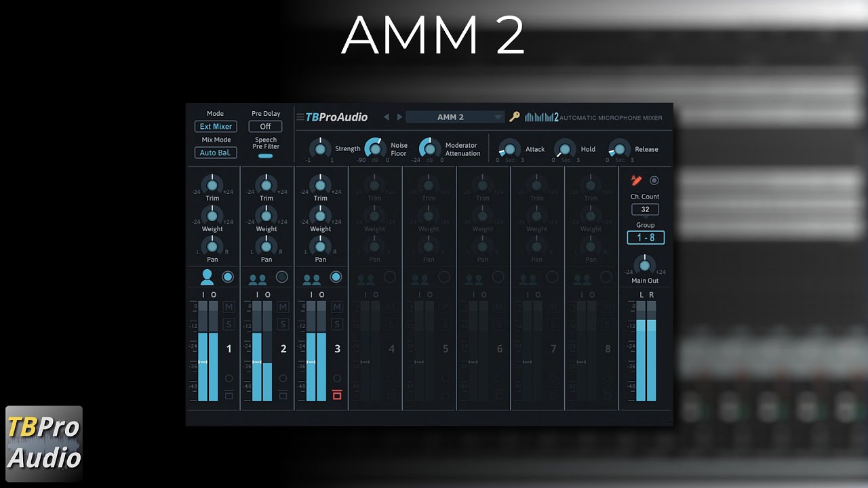
Task: Mute channel 1 with M button
Action: click(229, 307)
